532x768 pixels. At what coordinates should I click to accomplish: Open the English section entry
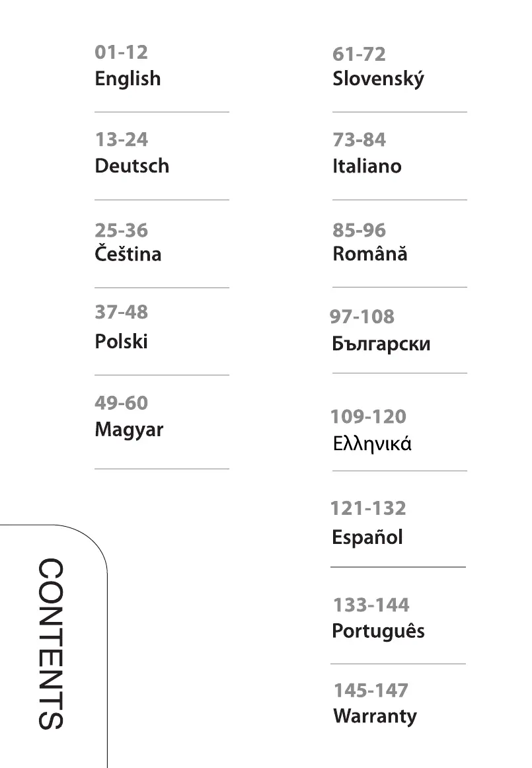[x=128, y=79]
